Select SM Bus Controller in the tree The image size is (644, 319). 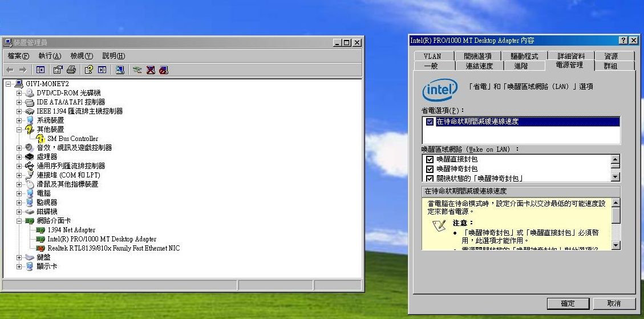click(72, 139)
